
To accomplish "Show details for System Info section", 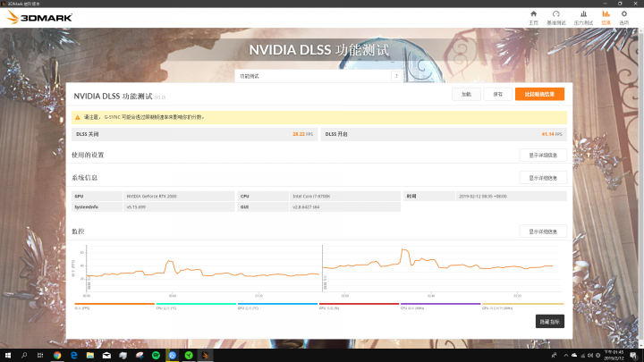I will click(543, 178).
